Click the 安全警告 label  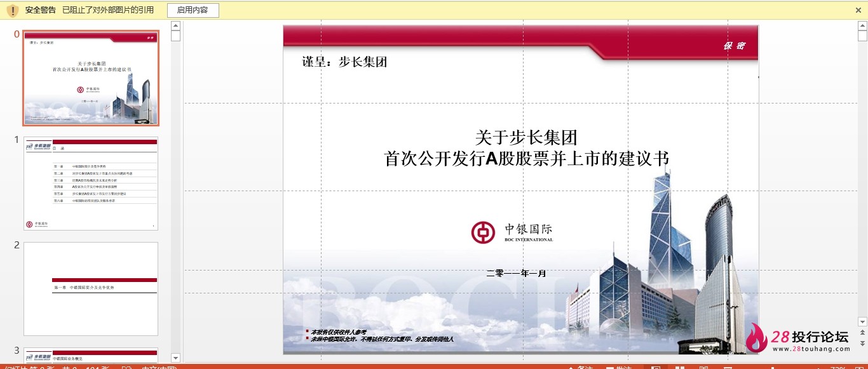pyautogui.click(x=41, y=10)
